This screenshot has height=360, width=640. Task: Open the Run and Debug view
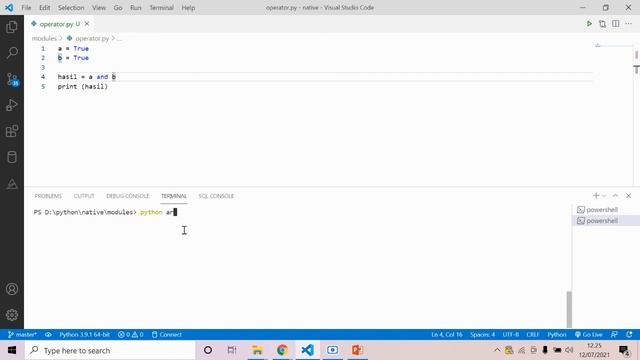pyautogui.click(x=12, y=105)
